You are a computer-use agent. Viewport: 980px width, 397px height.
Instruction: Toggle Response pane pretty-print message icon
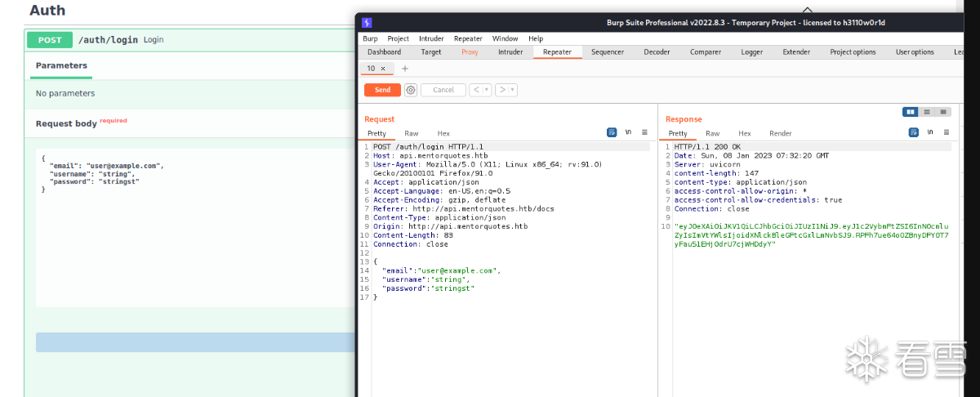coord(914,132)
